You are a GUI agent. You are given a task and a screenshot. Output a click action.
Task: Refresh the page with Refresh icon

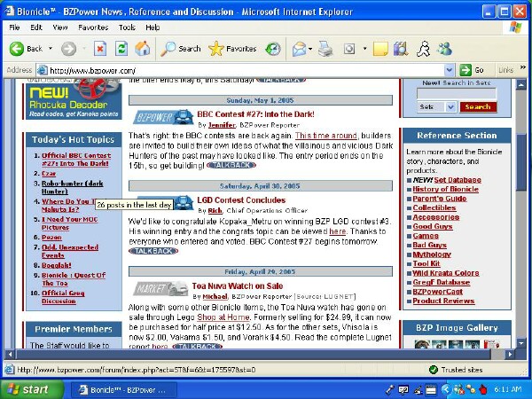pyautogui.click(x=121, y=49)
